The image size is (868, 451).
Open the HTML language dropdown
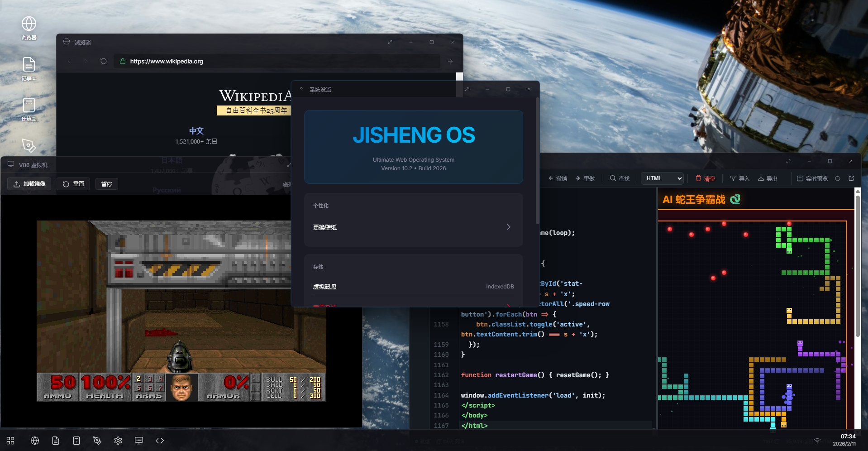(x=662, y=178)
